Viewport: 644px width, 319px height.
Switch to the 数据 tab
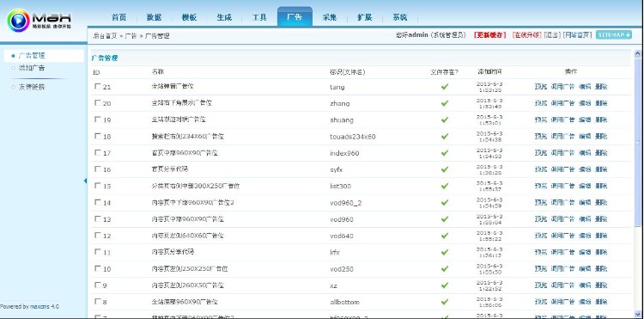pos(154,17)
